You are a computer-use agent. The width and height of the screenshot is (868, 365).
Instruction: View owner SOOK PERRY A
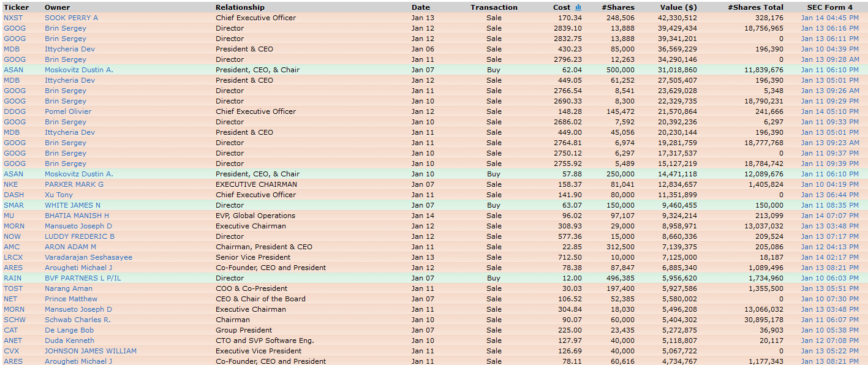71,18
